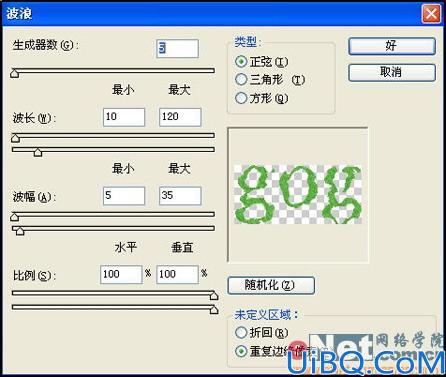Click the 好 (OK) button
The width and height of the screenshot is (446, 377).
pyautogui.click(x=392, y=46)
